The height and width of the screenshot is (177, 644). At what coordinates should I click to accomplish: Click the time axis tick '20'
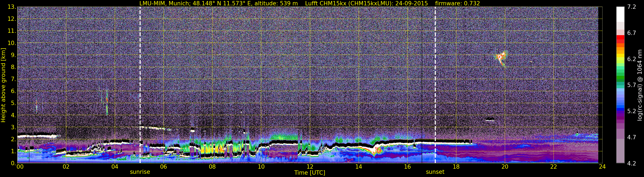tap(505, 167)
